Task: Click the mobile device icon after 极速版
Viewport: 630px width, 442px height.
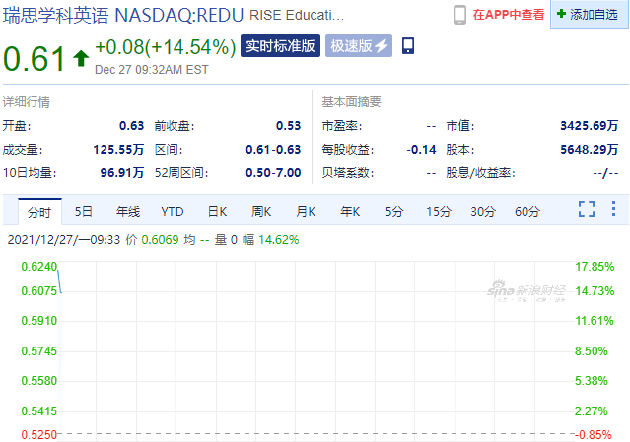Action: click(x=408, y=45)
